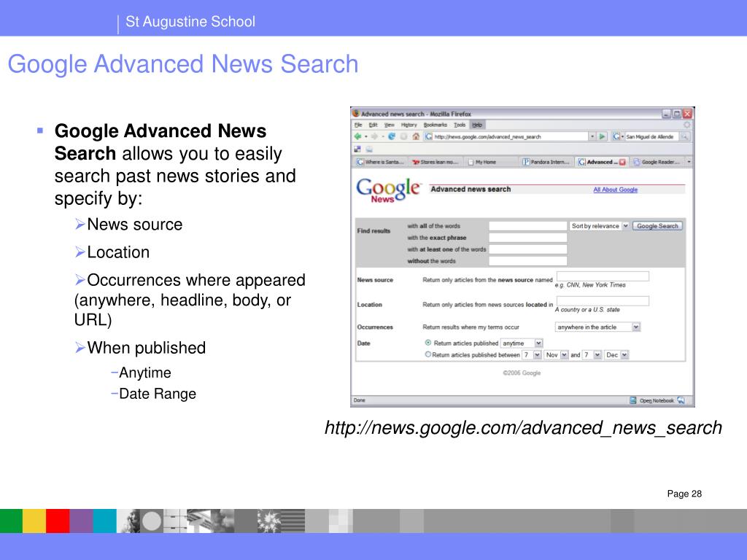Click the 'When published' bullet text
This screenshot has height=560, width=747.
tap(146, 348)
